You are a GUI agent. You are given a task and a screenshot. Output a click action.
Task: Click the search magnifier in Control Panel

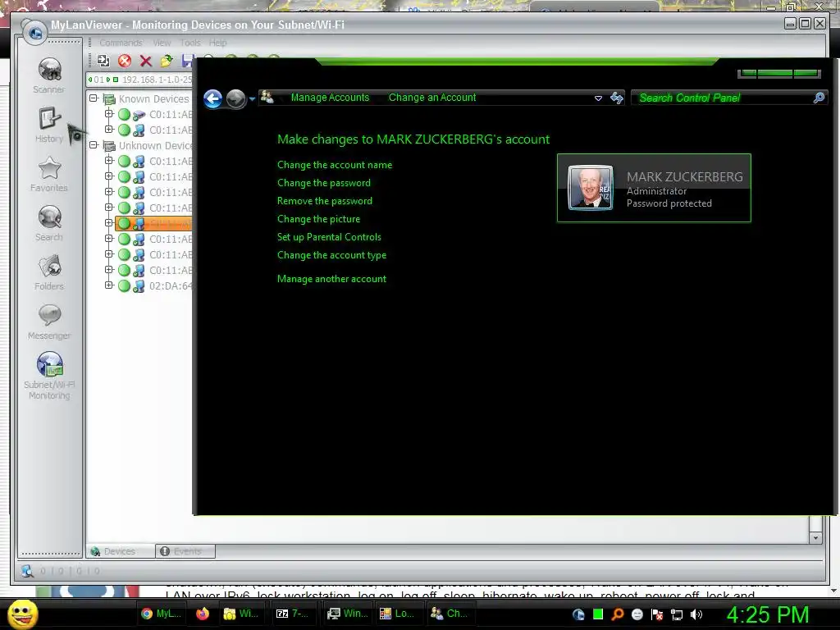(819, 98)
